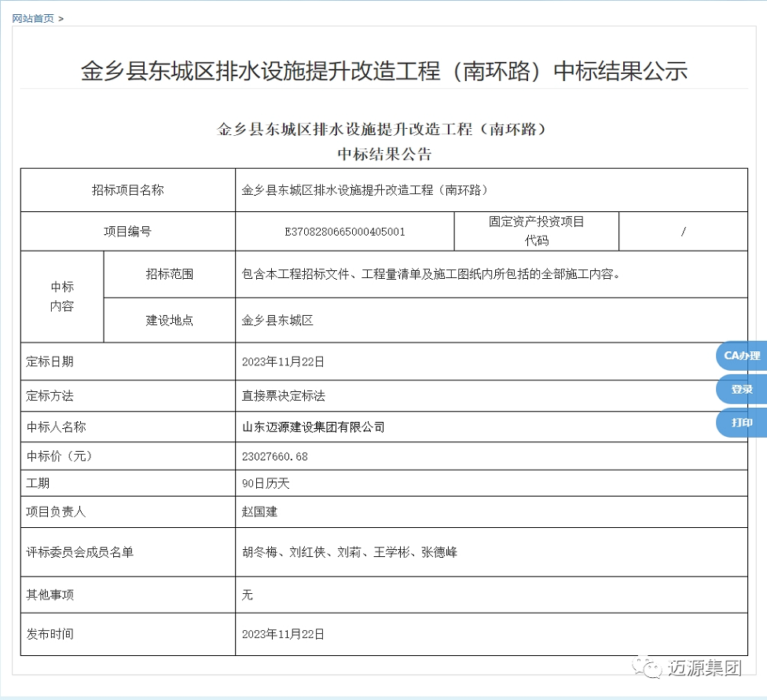Select the name 赵国建
Screen dimensions: 767x700
coord(259,511)
